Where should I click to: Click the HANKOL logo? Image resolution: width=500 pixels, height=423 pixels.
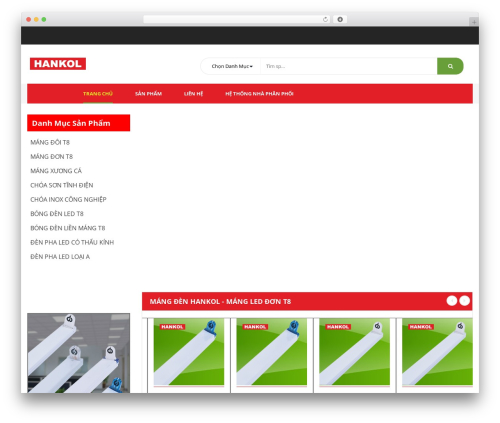click(58, 64)
